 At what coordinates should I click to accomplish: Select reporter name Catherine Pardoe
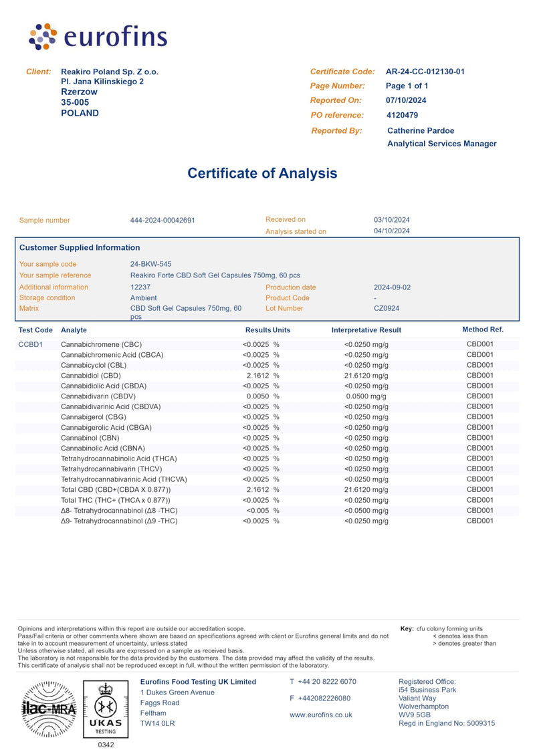click(421, 130)
